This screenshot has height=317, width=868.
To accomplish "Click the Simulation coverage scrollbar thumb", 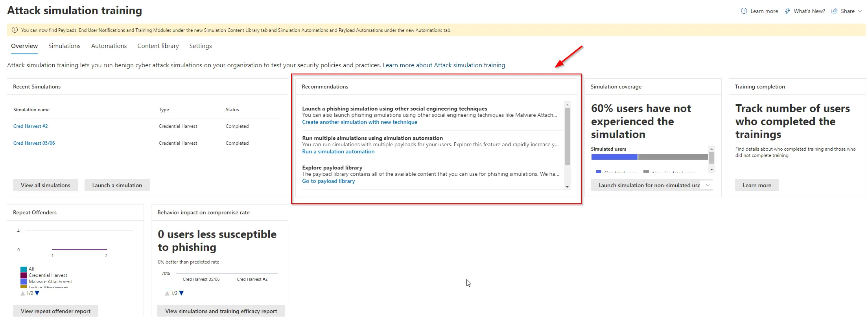I will 711,158.
